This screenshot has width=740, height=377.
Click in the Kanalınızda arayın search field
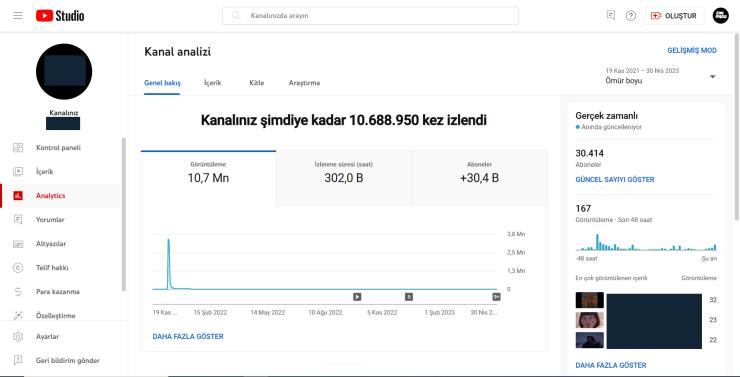(x=370, y=16)
